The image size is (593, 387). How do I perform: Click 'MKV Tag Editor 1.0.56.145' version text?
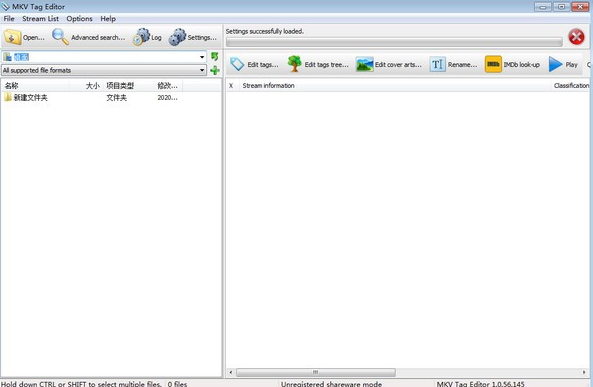coord(480,383)
